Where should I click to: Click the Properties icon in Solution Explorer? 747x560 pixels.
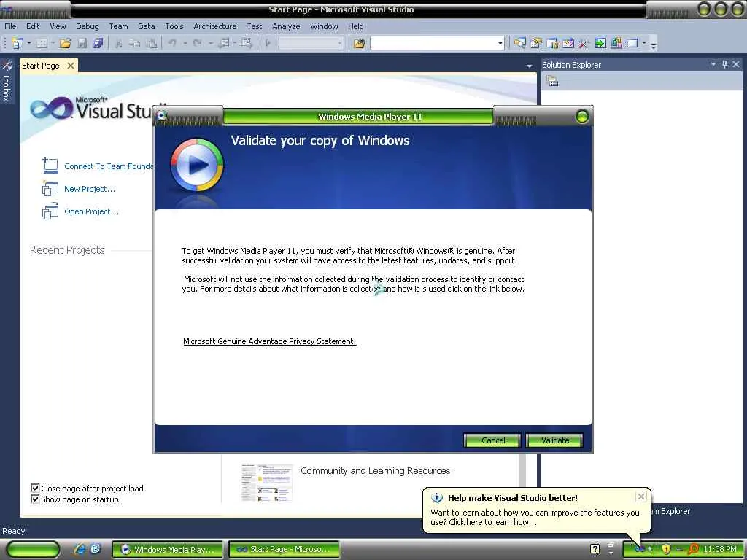coord(552,82)
